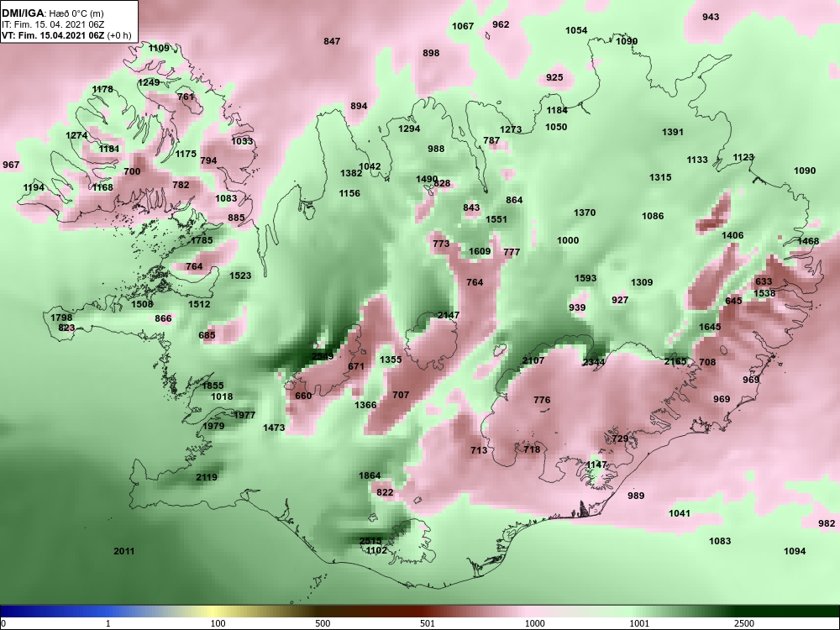Click the 2147 value in central Iceland
840x630 pixels.
[x=449, y=315]
